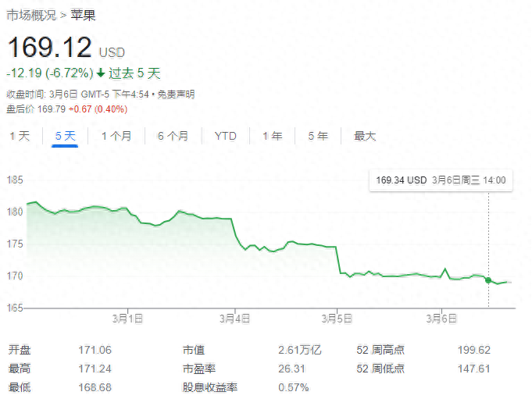Click the 171.06 opening value
This screenshot has height=399, width=532.
click(x=95, y=350)
